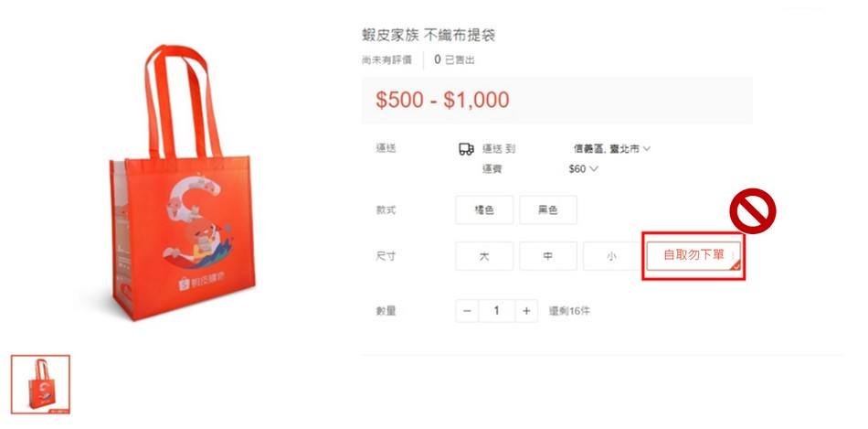Expand the 信義區, 臺北市 location dropdown
Viewport: 868px width, 429px height.
611,148
